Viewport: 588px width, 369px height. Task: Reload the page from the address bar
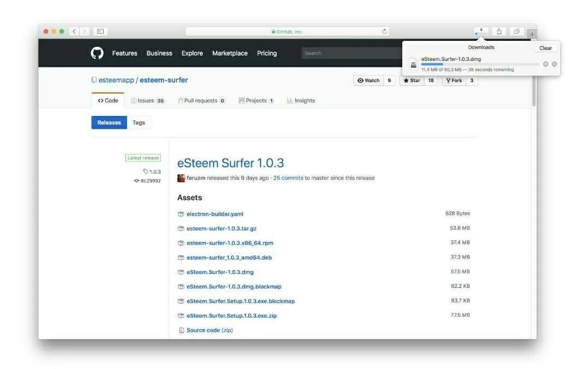(384, 32)
